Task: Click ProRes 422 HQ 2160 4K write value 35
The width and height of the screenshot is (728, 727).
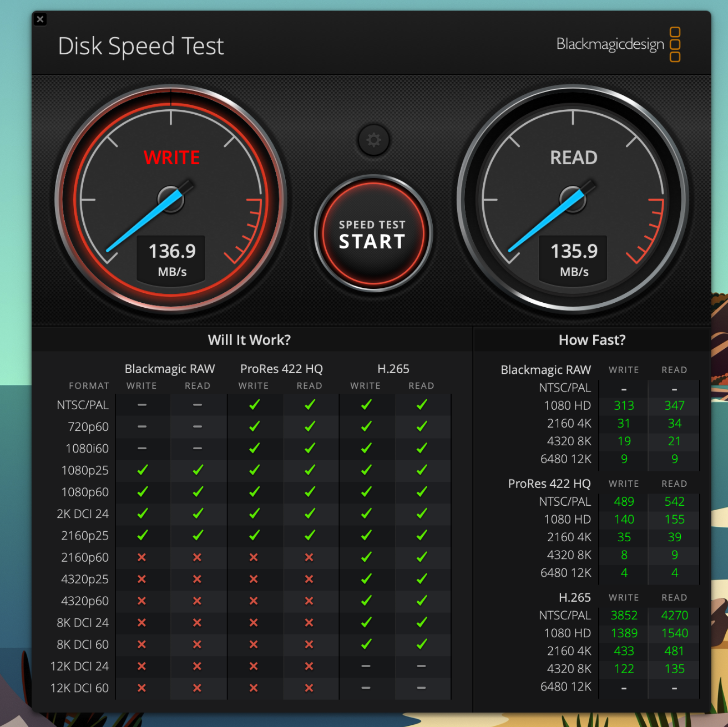Action: pyautogui.click(x=624, y=537)
